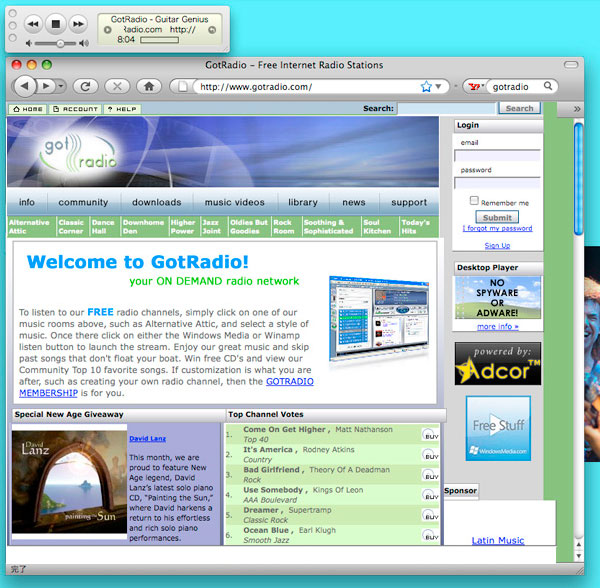The height and width of the screenshot is (588, 600).
Task: Click Buy icon for Use Somebody
Action: (x=430, y=495)
